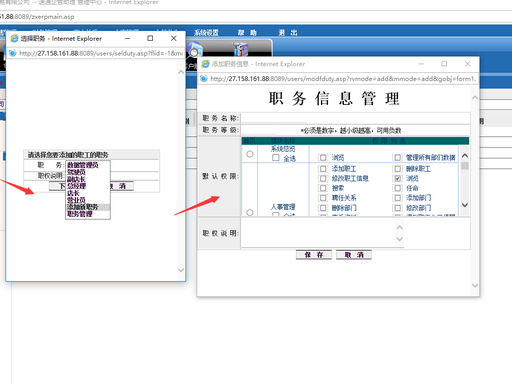Click 选择职务 window scroll up arrow
Screen dimensions: 512x384
tap(181, 72)
